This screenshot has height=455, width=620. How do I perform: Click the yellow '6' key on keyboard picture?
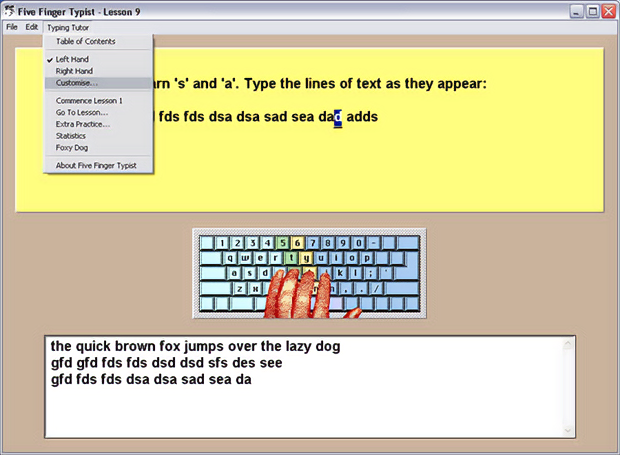[298, 242]
